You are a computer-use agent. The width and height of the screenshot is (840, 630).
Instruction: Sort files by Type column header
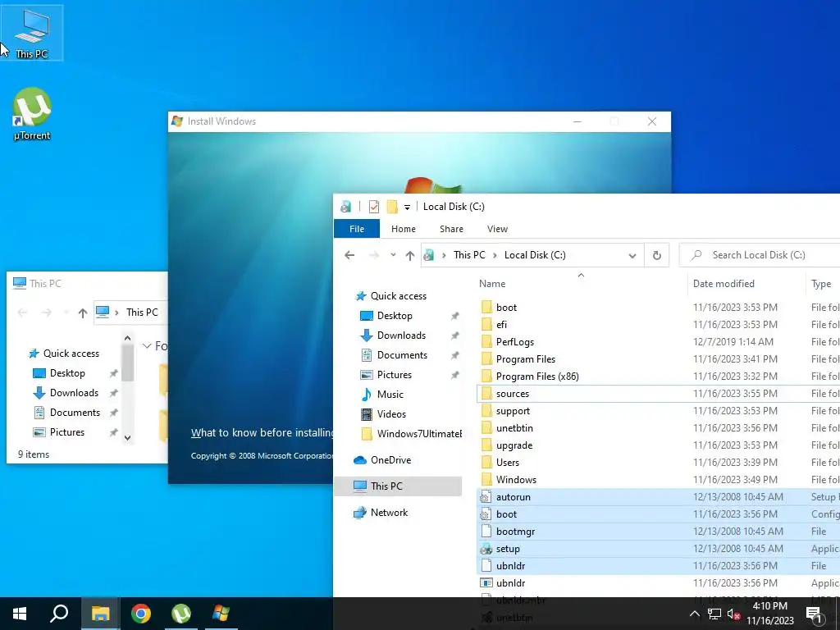tap(821, 283)
